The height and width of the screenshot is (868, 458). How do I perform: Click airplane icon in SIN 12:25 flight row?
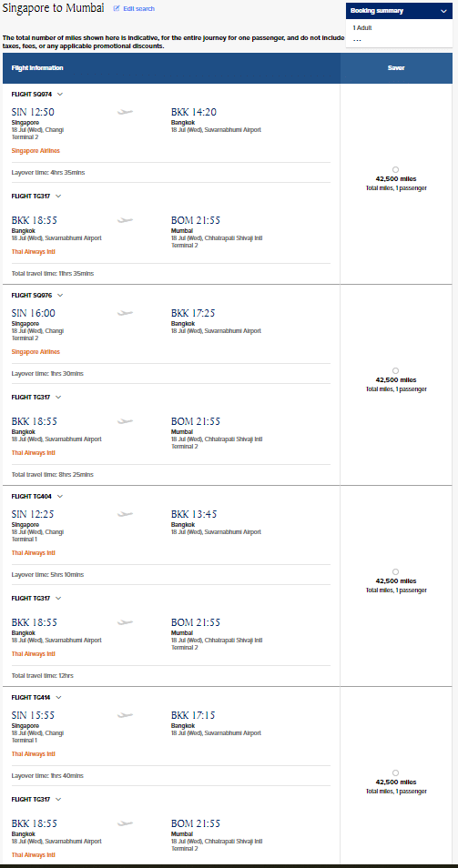coord(125,514)
